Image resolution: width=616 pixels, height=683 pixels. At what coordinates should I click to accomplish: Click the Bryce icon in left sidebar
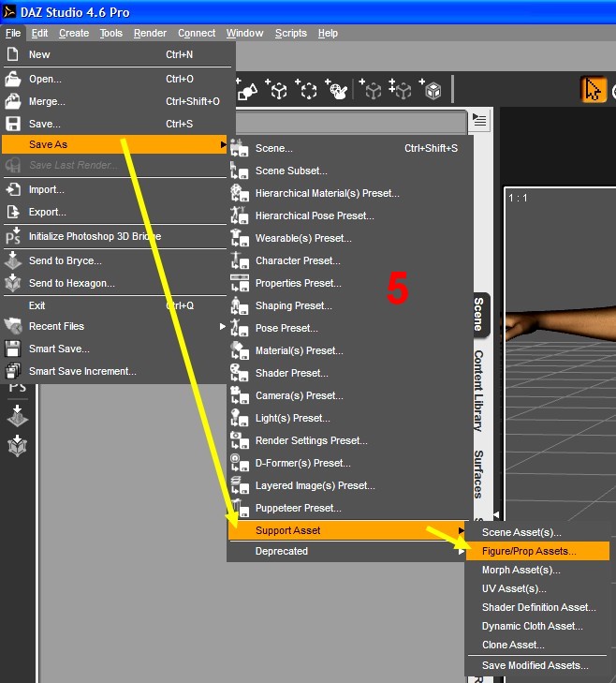click(18, 416)
